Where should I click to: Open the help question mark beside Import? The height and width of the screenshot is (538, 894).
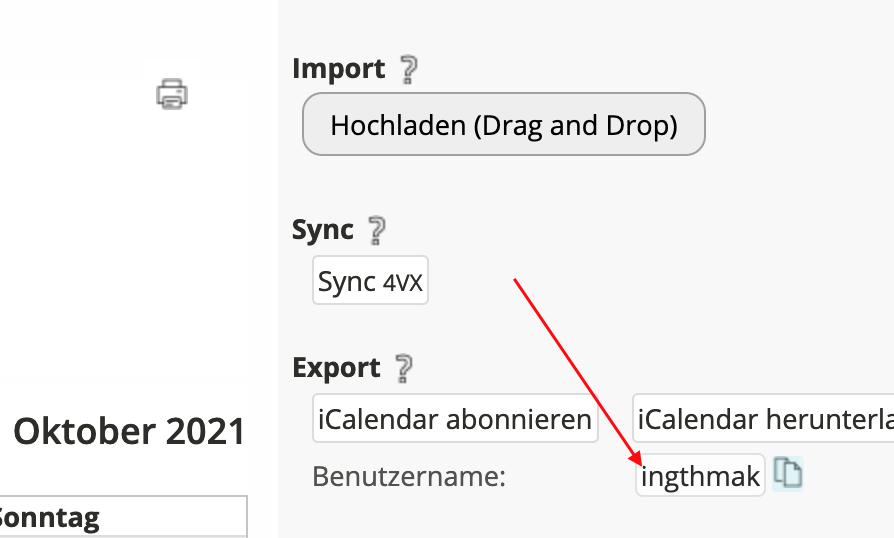(x=407, y=70)
